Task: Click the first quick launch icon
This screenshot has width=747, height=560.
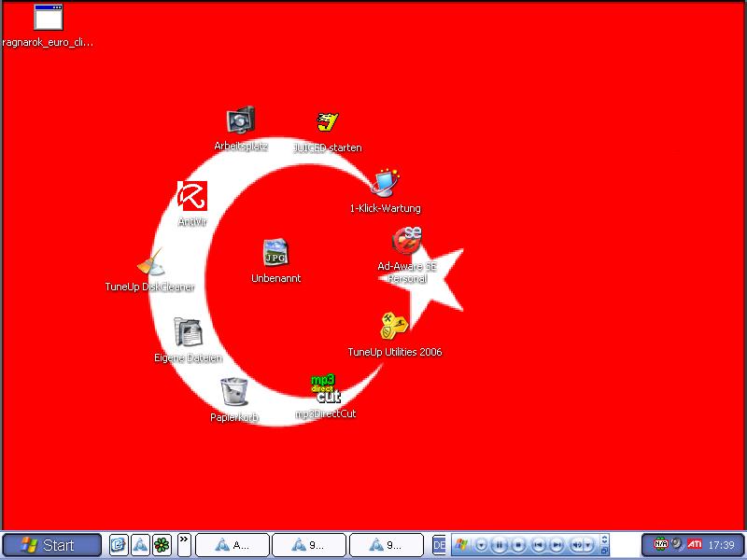Action: click(119, 545)
